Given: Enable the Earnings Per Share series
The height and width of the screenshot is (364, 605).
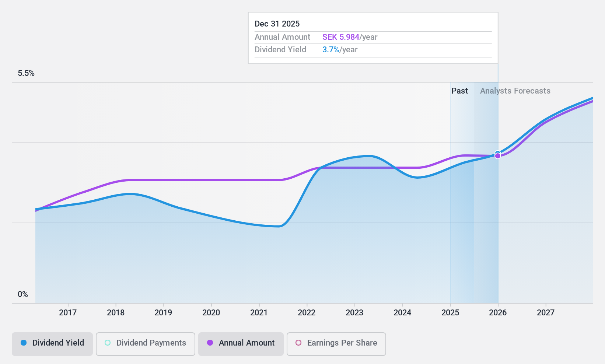Looking at the screenshot, I should tap(336, 344).
